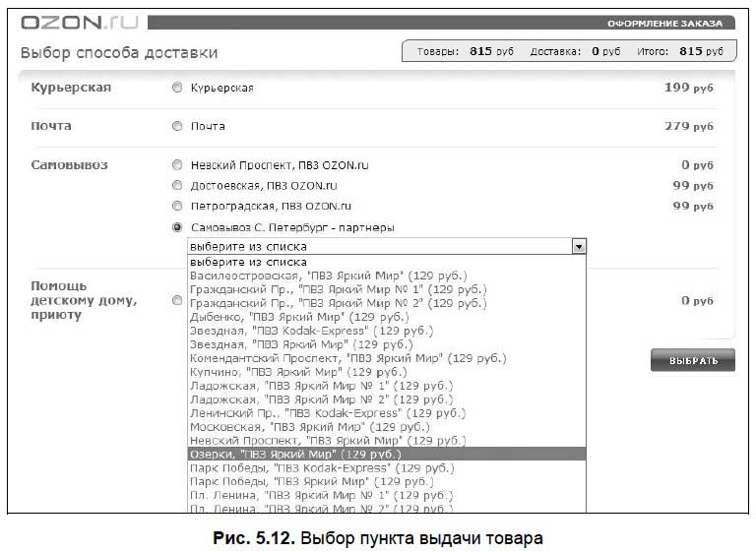Screen dimensions: 756x552
Task: Click the Курьерская option label text
Action: (x=222, y=88)
